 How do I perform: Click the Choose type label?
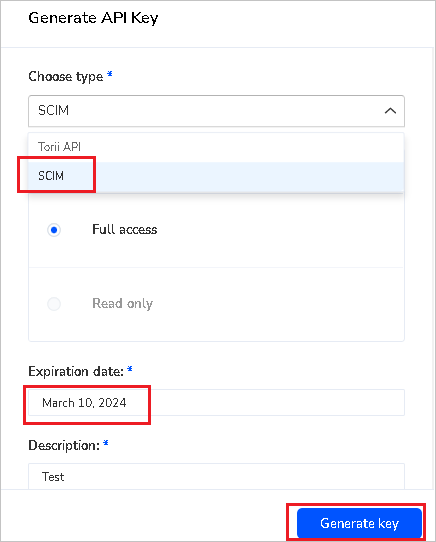(x=66, y=76)
